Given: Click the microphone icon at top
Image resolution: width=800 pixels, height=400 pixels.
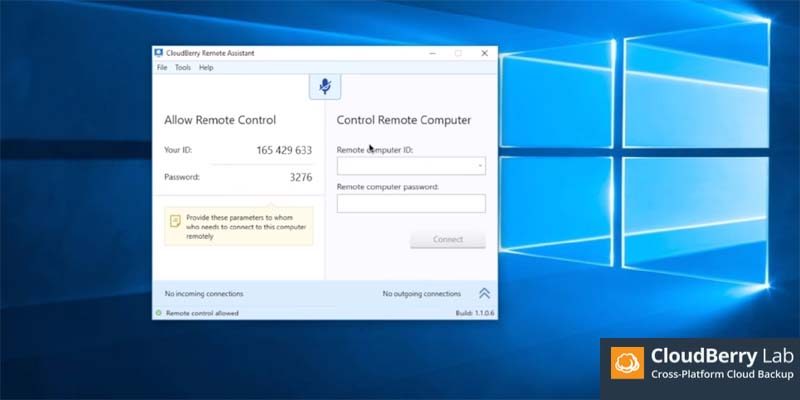Looking at the screenshot, I should [325, 87].
